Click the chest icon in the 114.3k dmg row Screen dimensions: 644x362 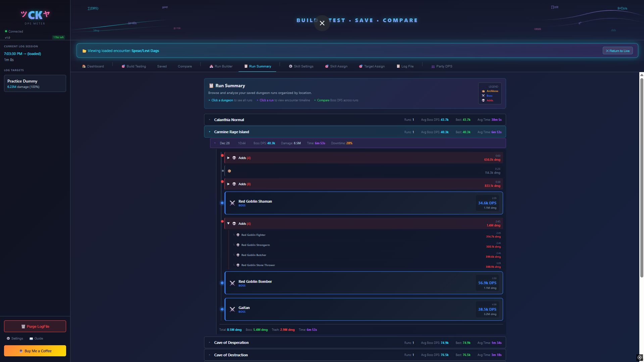(230, 171)
